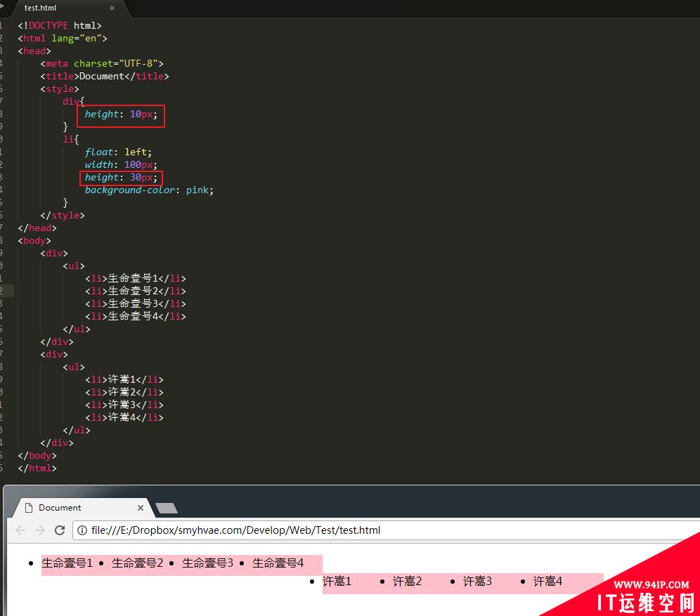Click the code line li 生命壹号1
The height and width of the screenshot is (616, 700).
tap(135, 278)
